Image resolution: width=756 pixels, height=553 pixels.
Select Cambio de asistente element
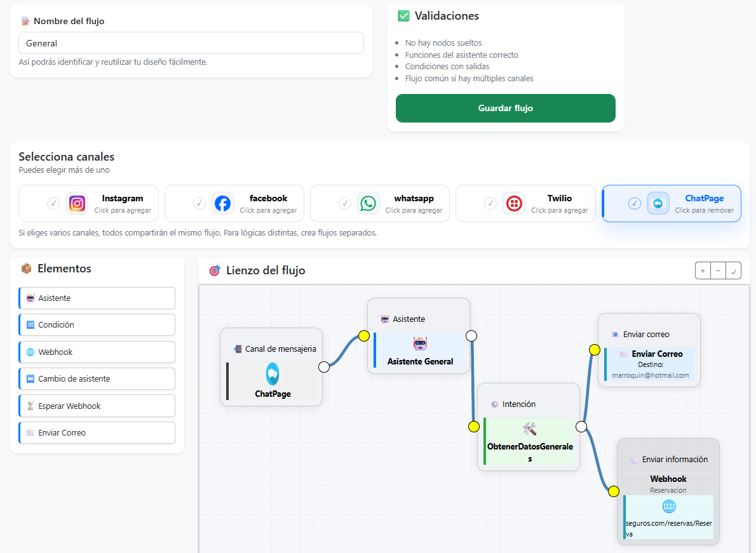point(97,378)
